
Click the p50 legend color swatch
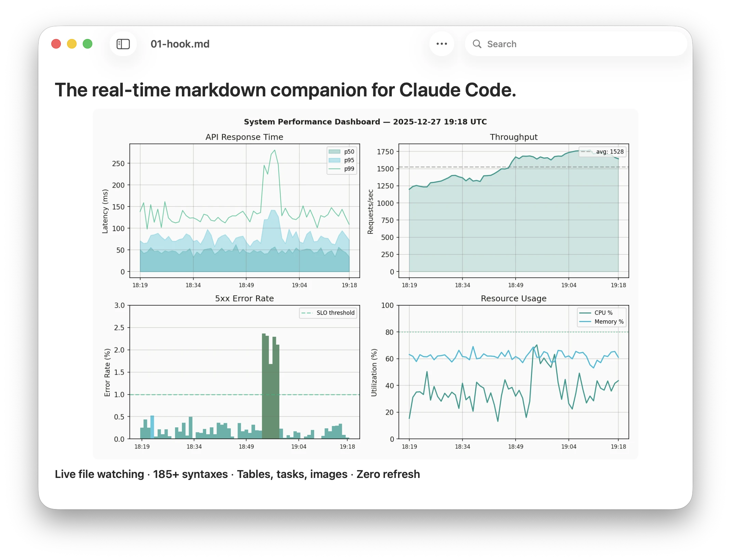(334, 152)
